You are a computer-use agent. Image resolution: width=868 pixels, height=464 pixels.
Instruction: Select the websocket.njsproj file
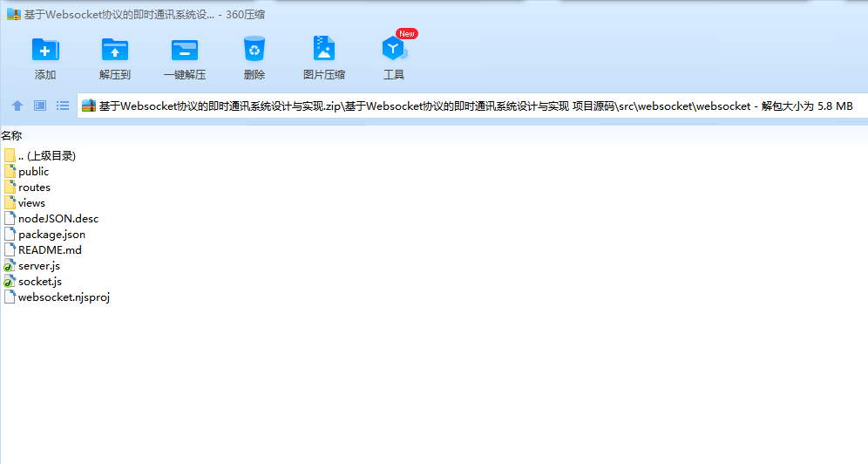(x=57, y=297)
